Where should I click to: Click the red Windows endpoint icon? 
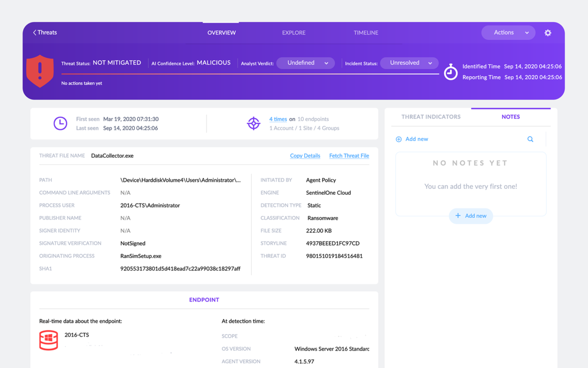coord(49,340)
